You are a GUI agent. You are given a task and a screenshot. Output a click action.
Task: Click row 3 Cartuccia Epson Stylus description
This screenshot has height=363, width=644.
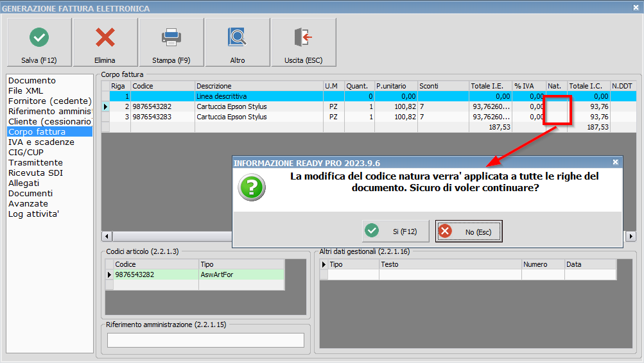pyautogui.click(x=259, y=117)
